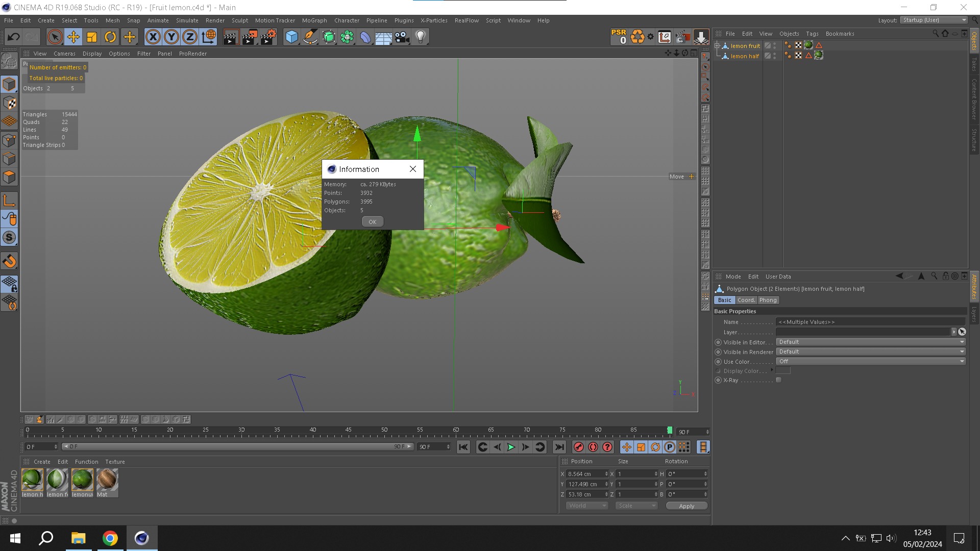Click the Record Active Objects button
Viewport: 980px width, 551px height.
(x=579, y=447)
